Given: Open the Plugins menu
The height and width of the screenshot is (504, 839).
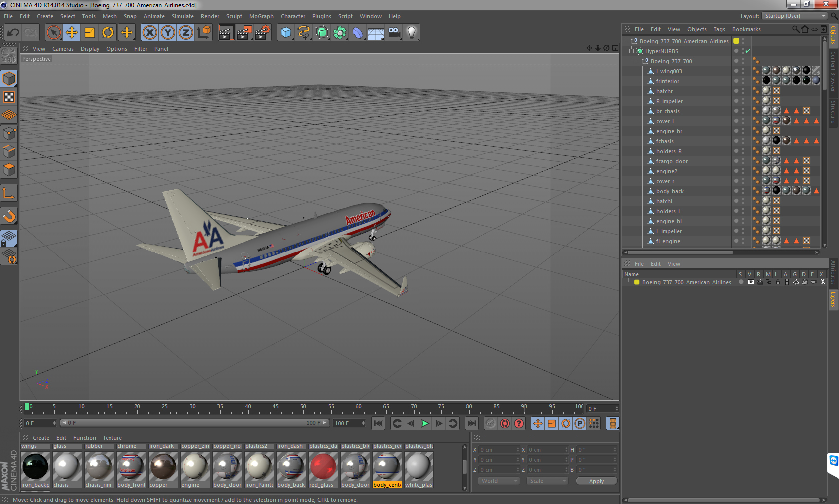Looking at the screenshot, I should pos(322,16).
